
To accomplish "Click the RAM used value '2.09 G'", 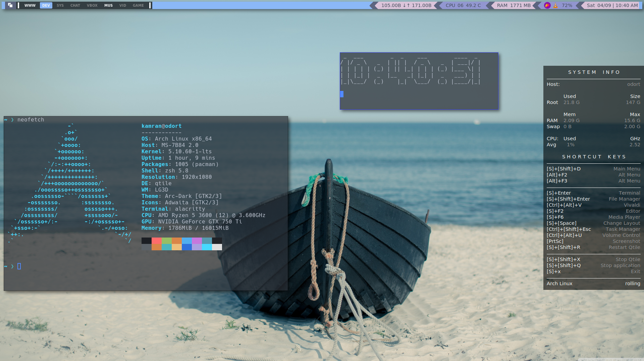I will 572,120.
